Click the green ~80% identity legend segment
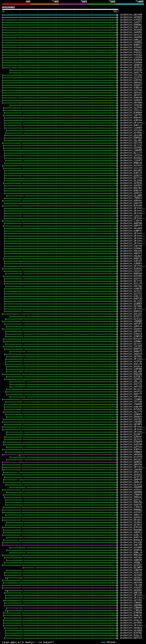The width and height of the screenshot is (146, 644). 101,4
